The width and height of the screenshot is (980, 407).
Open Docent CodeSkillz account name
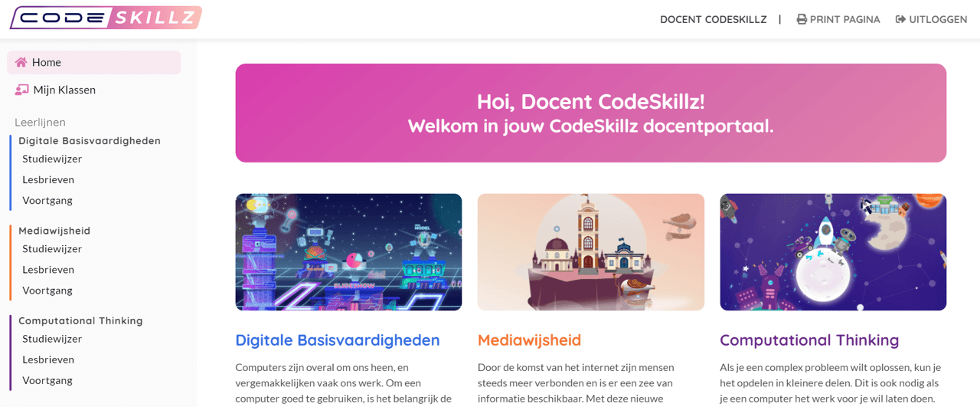click(713, 19)
